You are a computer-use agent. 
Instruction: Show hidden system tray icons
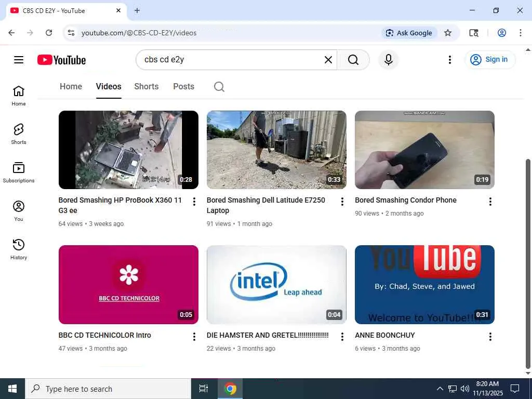pyautogui.click(x=440, y=389)
